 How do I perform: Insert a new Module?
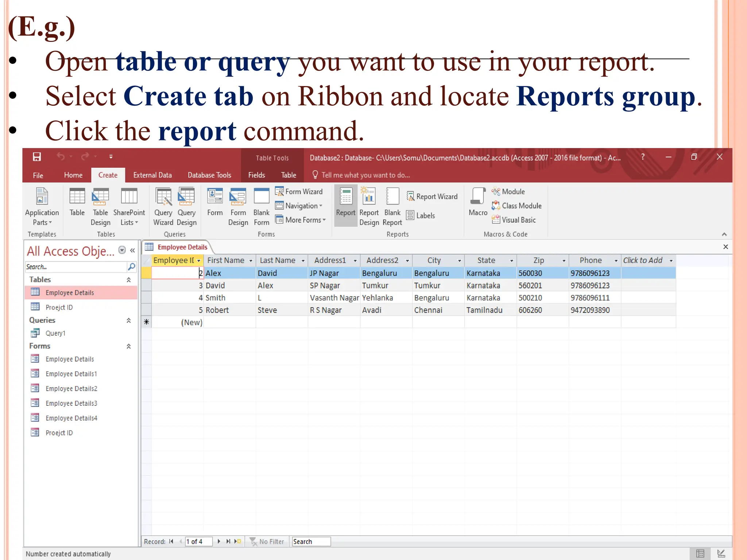tap(508, 191)
